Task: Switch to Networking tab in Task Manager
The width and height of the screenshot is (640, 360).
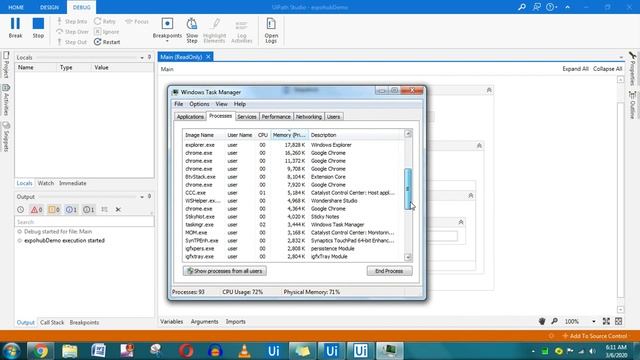Action: point(309,117)
